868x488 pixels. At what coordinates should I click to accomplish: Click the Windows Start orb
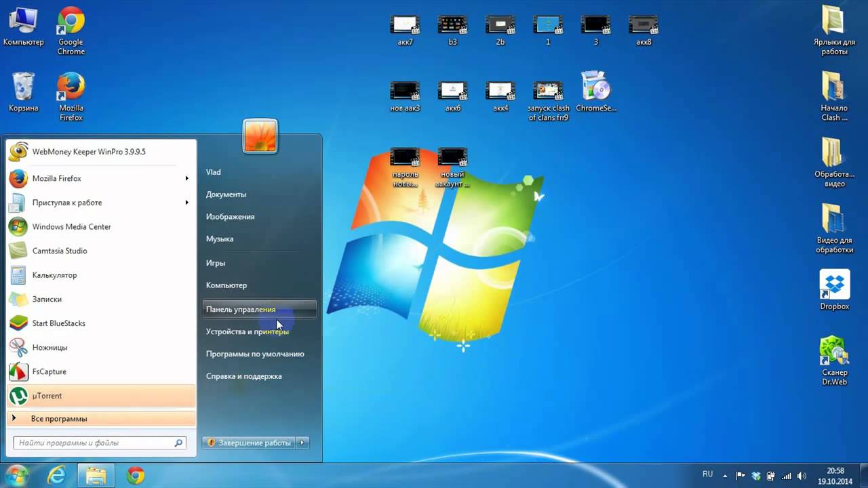[x=16, y=476]
